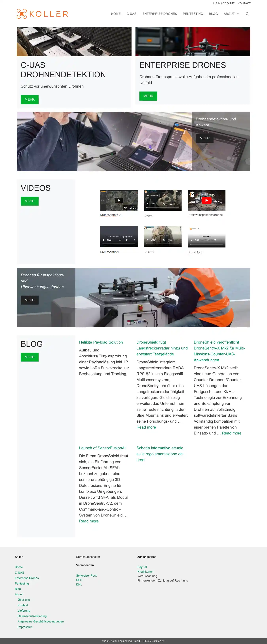Screen dimensions: 267x644
Task: Click the Drohnendetektion- und Abwehr banner image
Action: tap(104, 142)
